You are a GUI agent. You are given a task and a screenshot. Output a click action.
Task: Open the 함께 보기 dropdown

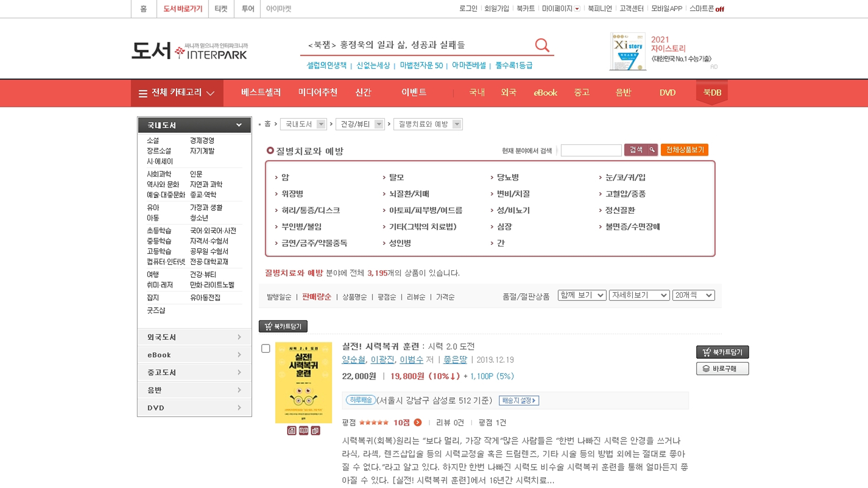(581, 295)
